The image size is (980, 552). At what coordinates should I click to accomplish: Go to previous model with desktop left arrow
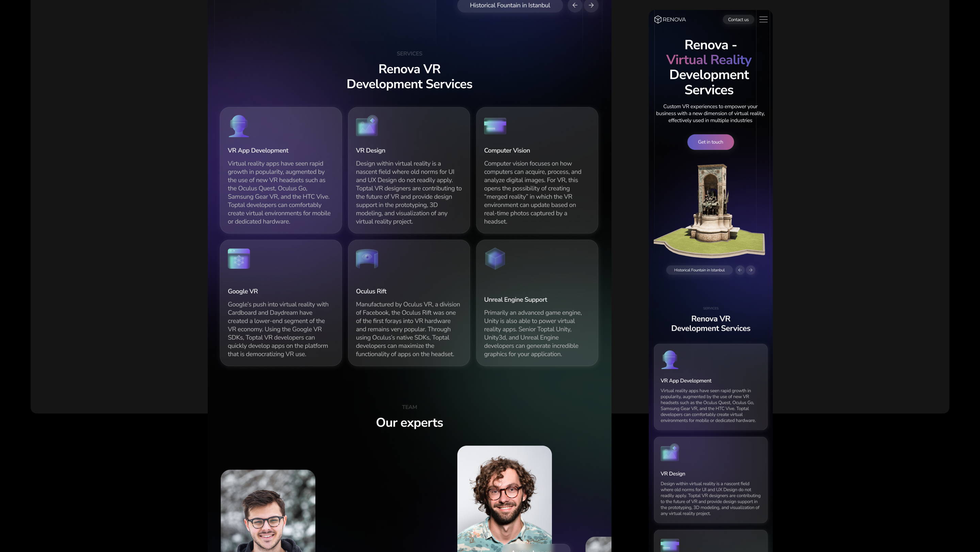(x=574, y=5)
